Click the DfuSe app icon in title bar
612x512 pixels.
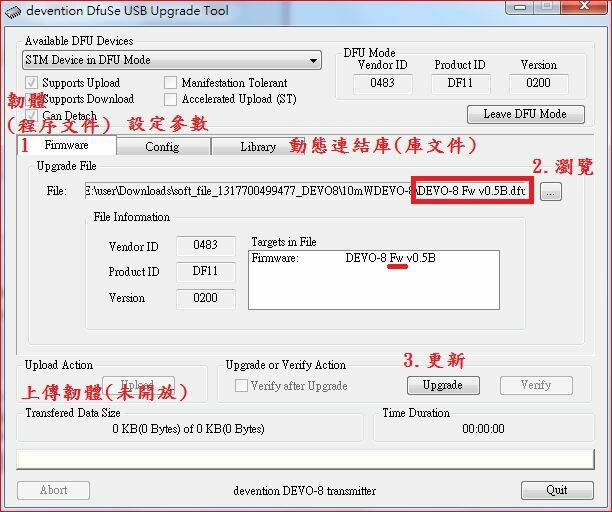[12, 11]
